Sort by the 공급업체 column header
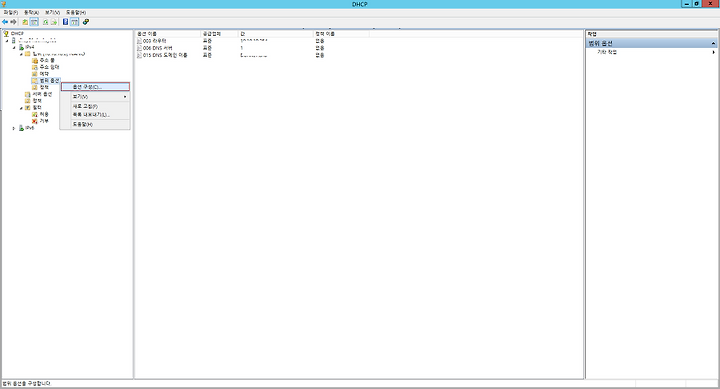This screenshot has height=389, width=720. click(x=219, y=34)
